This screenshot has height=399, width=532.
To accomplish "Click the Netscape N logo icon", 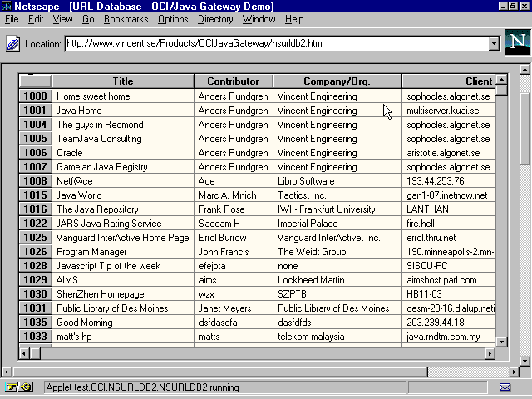I will [517, 42].
